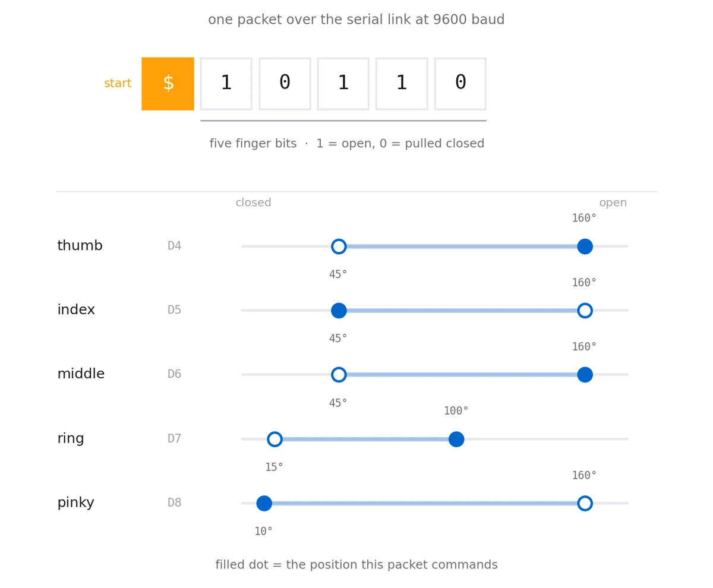Toggle the first finger bit showing 1

pos(226,84)
